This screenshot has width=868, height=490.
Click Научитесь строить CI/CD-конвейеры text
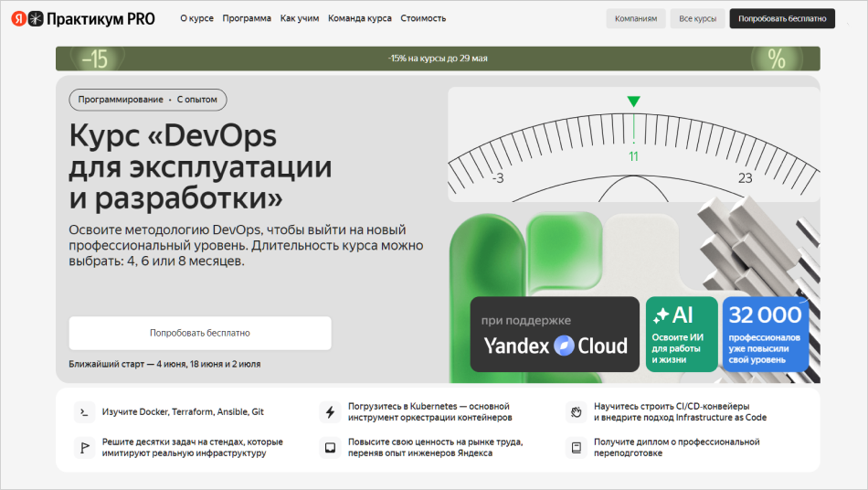click(680, 412)
